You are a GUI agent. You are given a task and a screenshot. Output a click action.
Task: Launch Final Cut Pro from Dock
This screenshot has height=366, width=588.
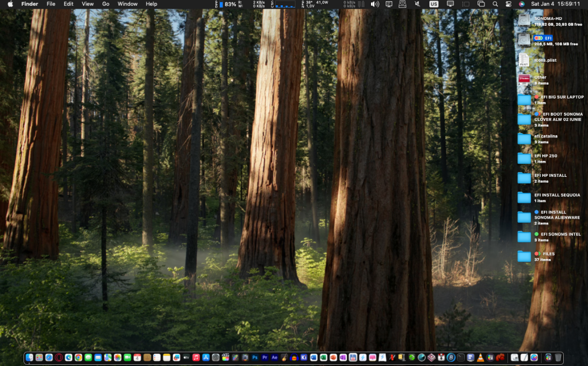point(225,357)
